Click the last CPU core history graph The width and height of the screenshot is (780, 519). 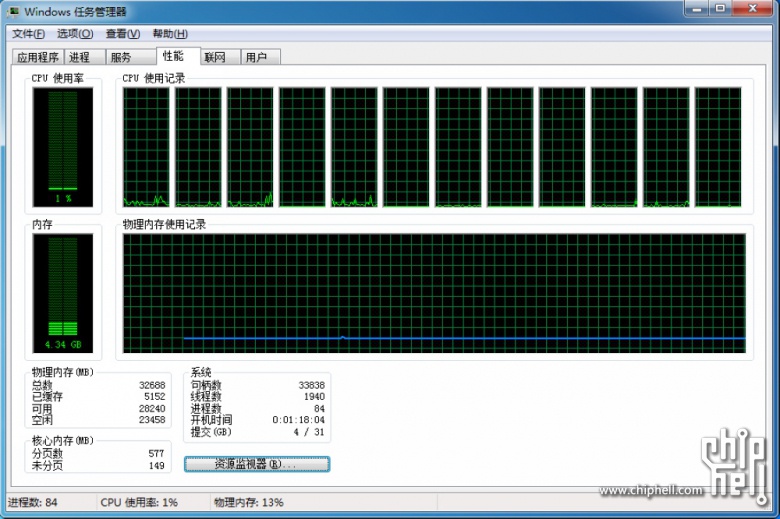coord(718,147)
